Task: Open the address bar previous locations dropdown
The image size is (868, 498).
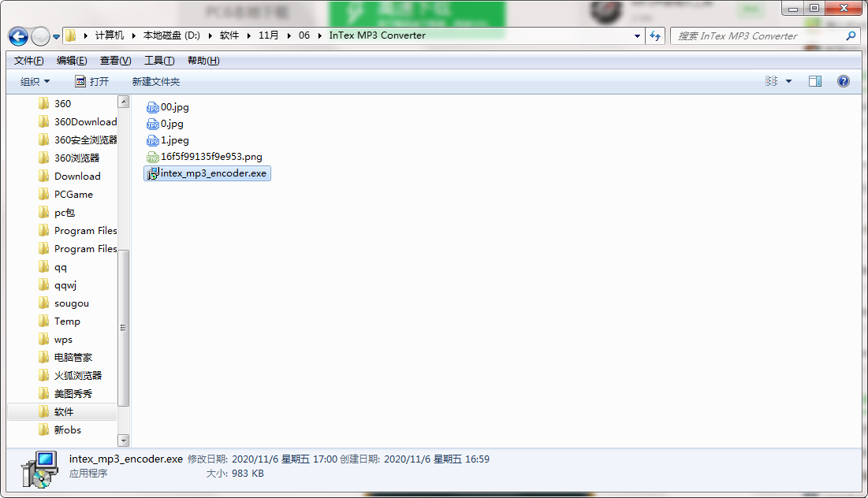Action: pyautogui.click(x=637, y=36)
